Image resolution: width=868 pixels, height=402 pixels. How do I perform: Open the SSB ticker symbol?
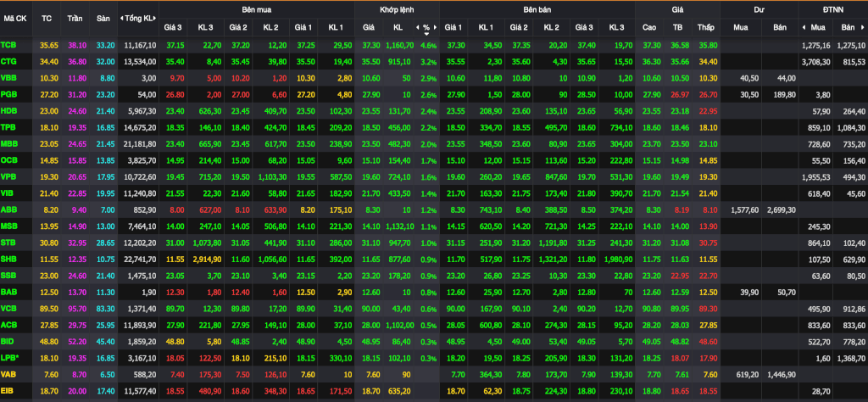[8, 274]
